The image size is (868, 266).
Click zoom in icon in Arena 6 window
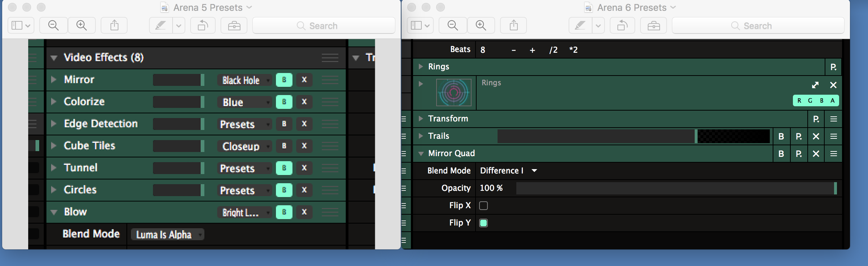(481, 25)
